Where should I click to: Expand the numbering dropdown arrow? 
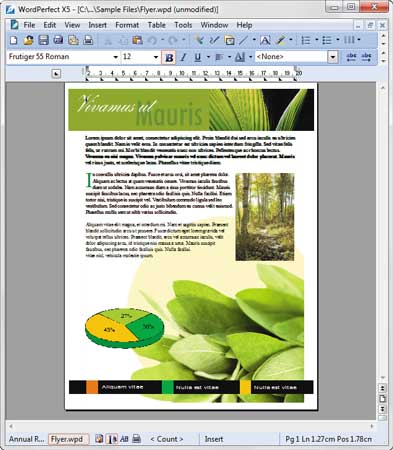point(316,40)
